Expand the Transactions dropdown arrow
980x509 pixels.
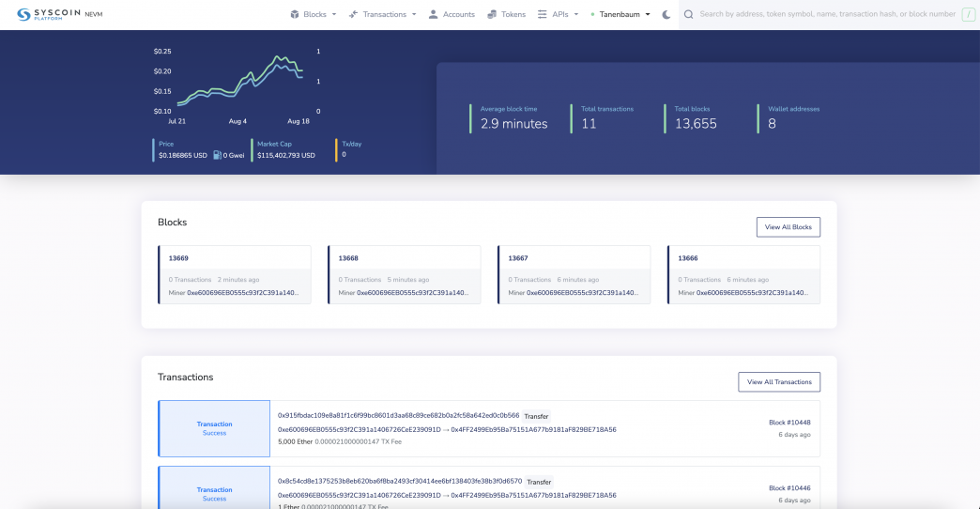point(414,15)
